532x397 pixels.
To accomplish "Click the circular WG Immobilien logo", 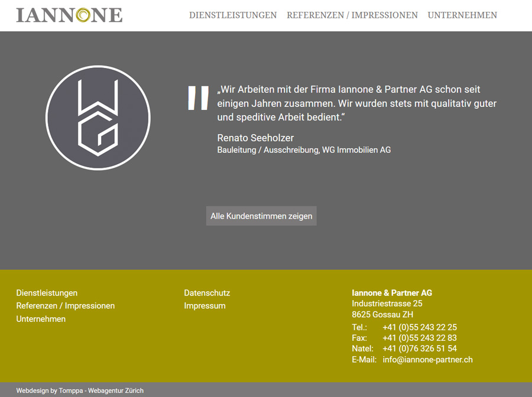I will click(98, 118).
